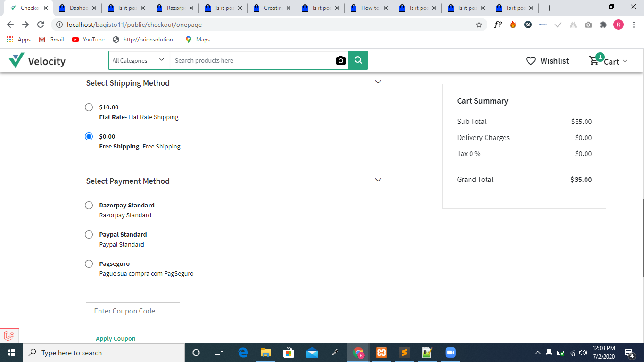Click the Enter Coupon Code field
Viewport: 644px width, 362px height.
tap(133, 311)
